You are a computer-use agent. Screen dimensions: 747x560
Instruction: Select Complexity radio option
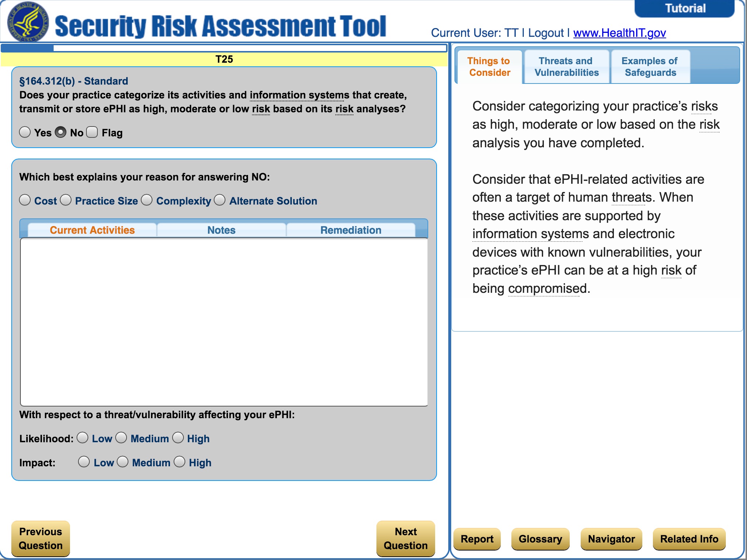click(x=147, y=200)
